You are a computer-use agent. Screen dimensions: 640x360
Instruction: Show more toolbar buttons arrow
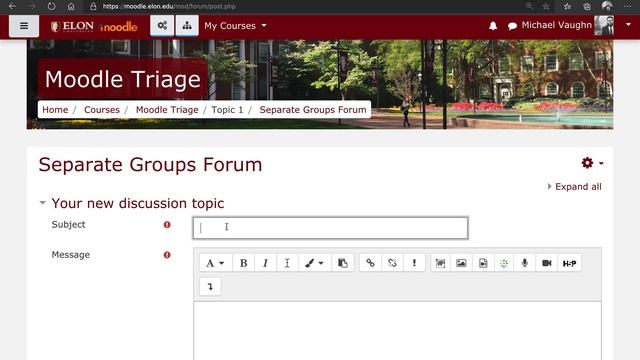click(210, 287)
